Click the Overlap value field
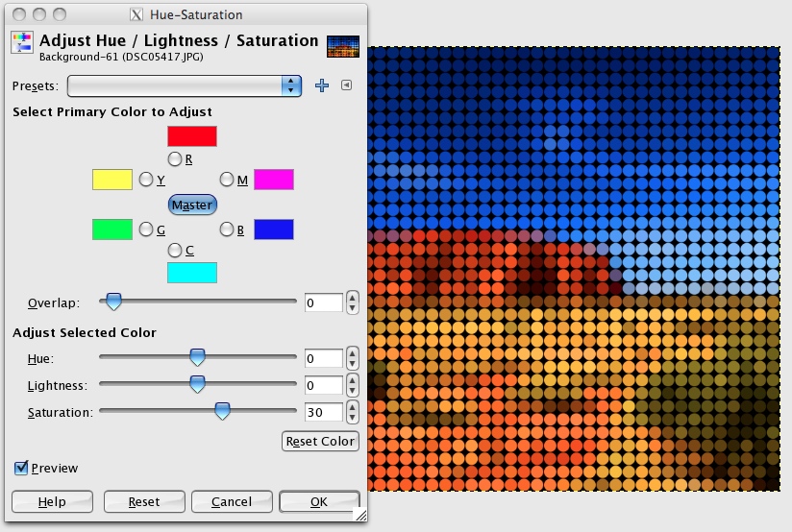Viewport: 792px width, 532px height. (x=324, y=302)
